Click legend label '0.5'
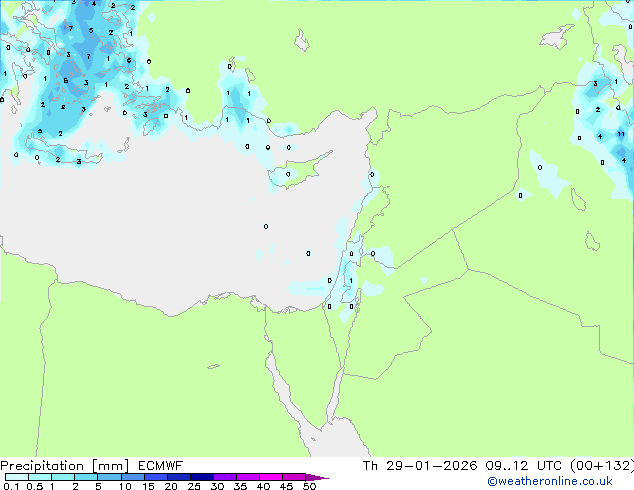This screenshot has width=634, height=490. 35,486
